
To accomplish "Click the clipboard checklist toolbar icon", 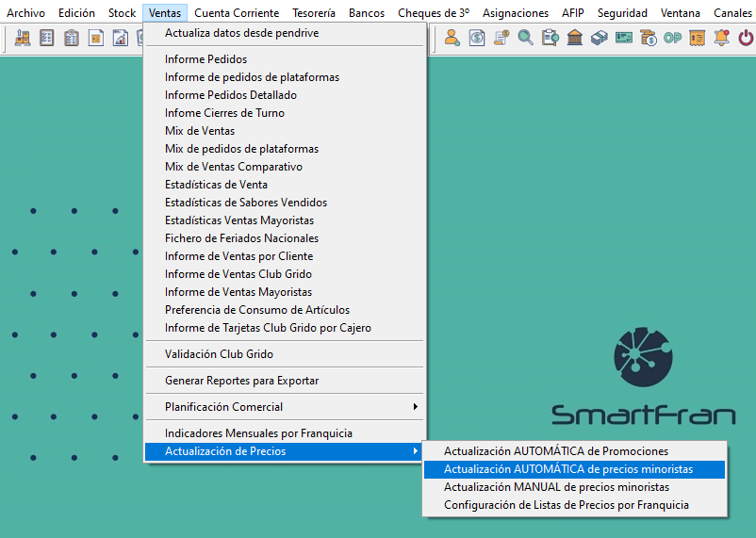I will pyautogui.click(x=72, y=38).
